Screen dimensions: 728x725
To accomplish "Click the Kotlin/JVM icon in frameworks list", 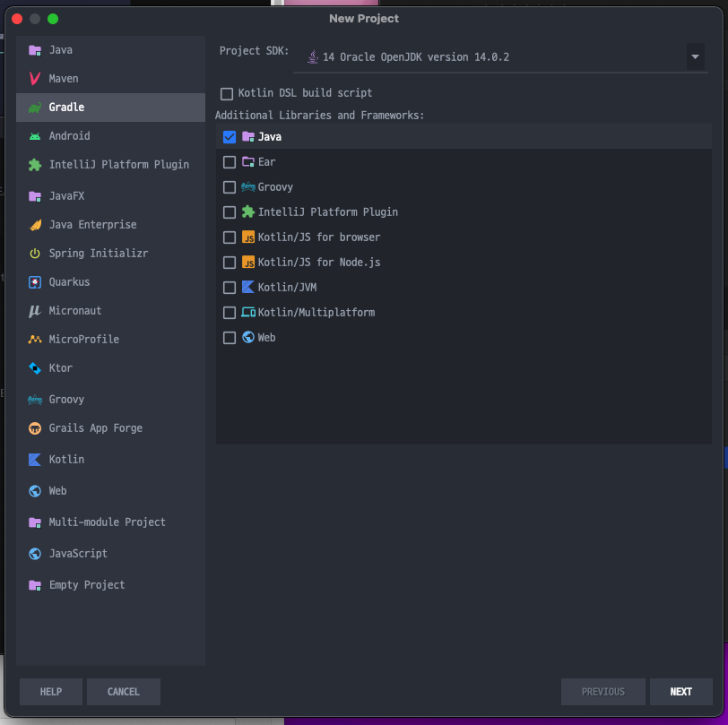I will (x=248, y=288).
